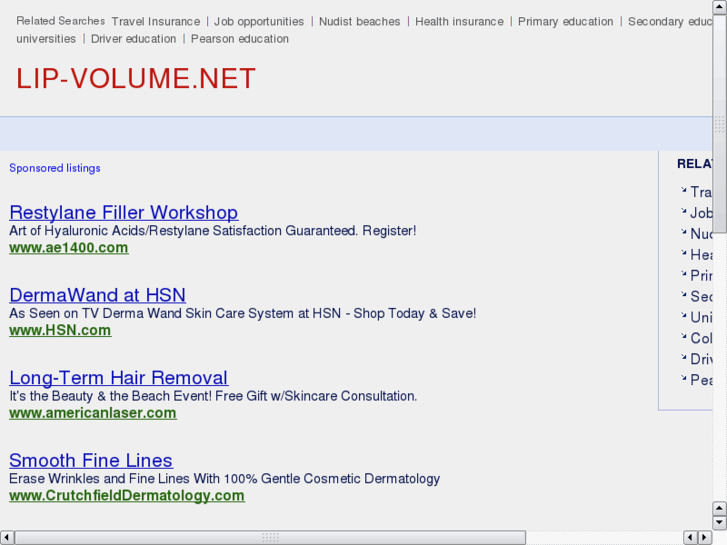Click the sidebar Job... related link
Screen dimensions: 727x545
tap(701, 212)
